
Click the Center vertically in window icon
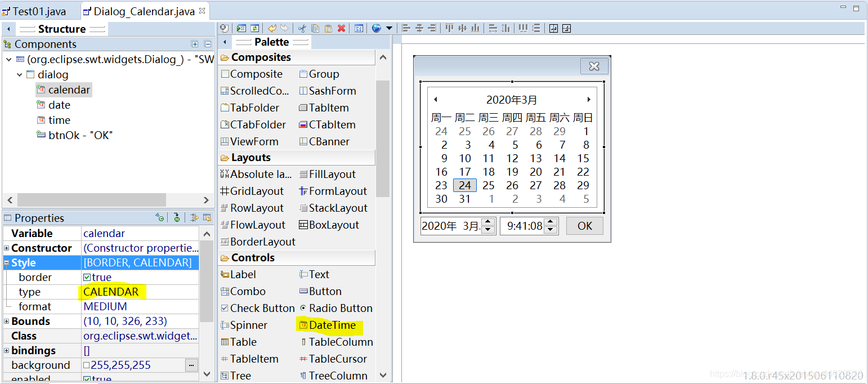[x=567, y=28]
